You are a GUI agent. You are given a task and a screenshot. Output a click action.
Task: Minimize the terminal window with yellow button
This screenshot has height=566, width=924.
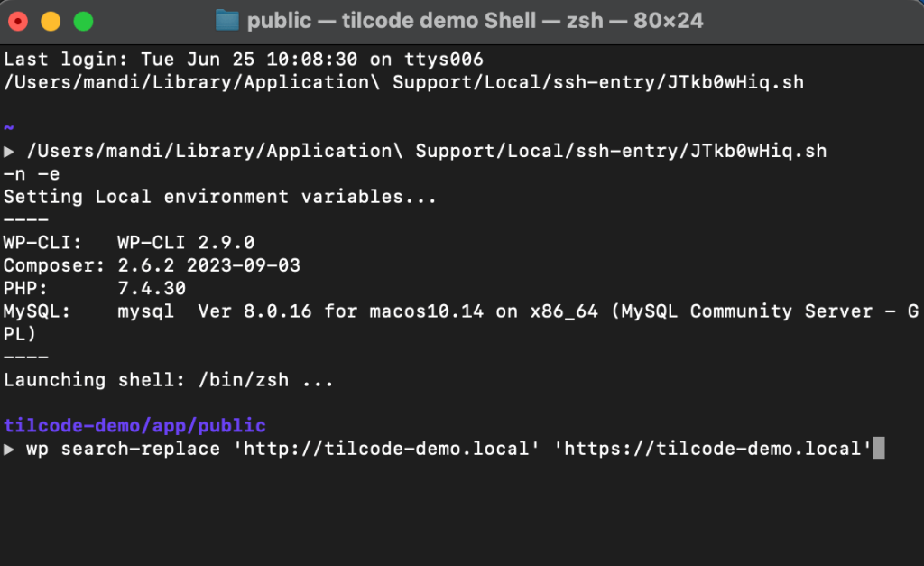click(51, 20)
